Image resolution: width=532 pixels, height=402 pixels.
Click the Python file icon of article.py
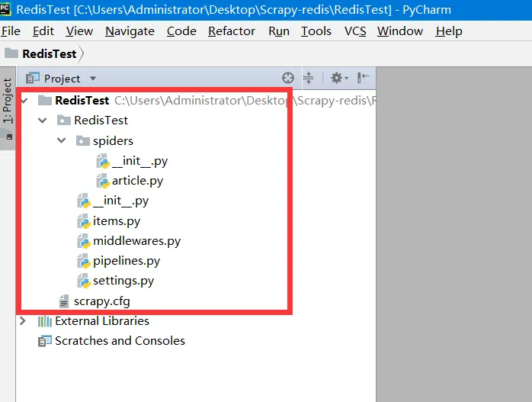(x=103, y=181)
